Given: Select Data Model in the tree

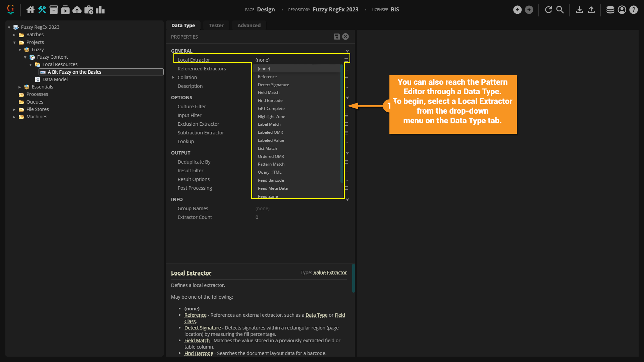Looking at the screenshot, I should pyautogui.click(x=55, y=79).
